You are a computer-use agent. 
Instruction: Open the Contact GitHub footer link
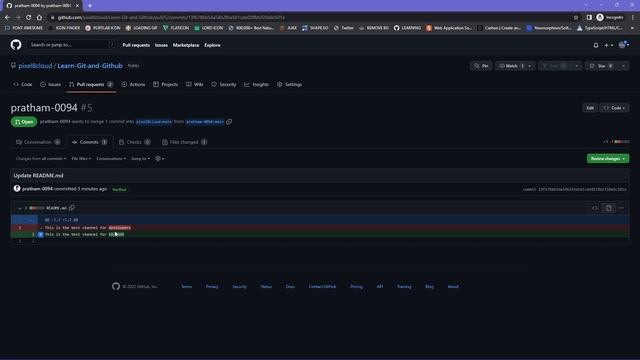point(322,287)
